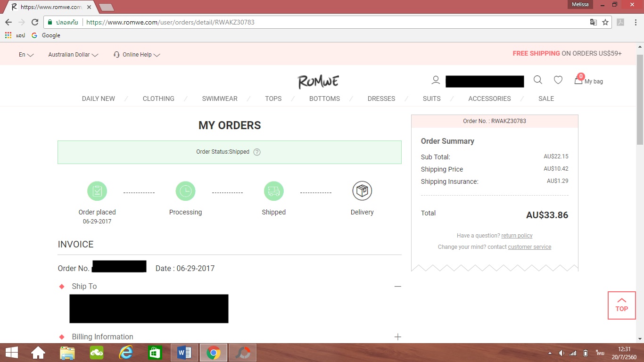This screenshot has height=362, width=644.
Task: Open the Windows Start menu
Action: [11, 353]
